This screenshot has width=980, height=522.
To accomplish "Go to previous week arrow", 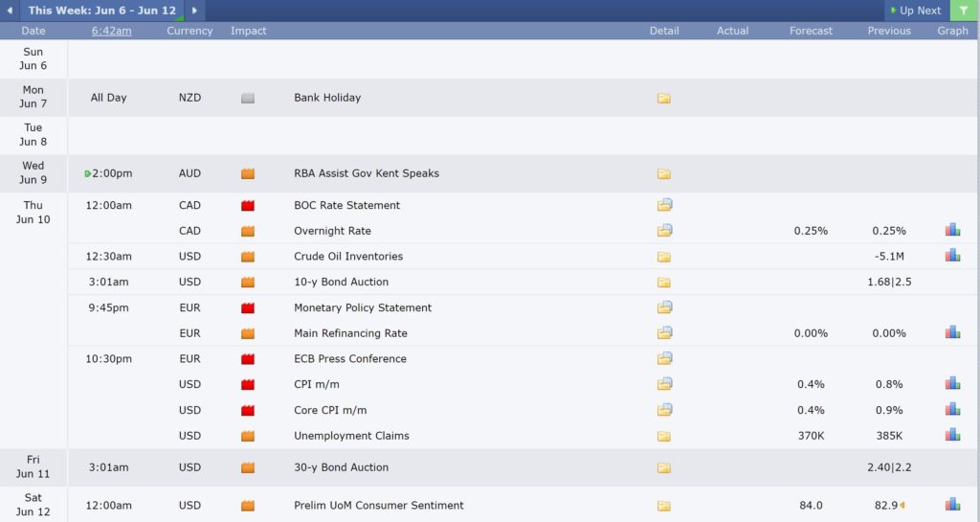I will pyautogui.click(x=10, y=10).
